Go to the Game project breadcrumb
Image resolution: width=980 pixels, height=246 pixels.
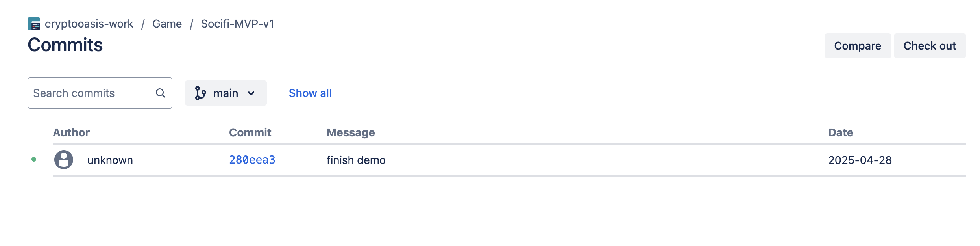pos(167,24)
